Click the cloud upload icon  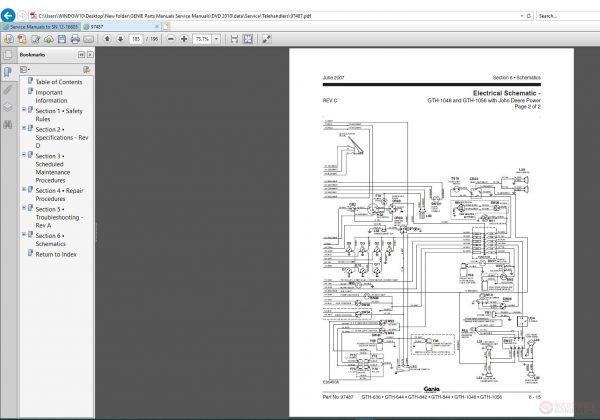click(x=49, y=39)
